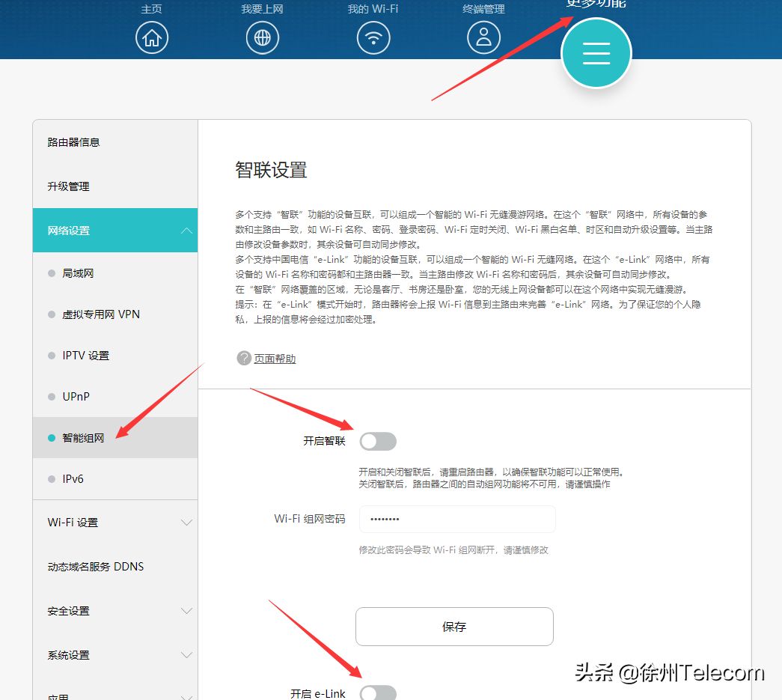Open the 页面帮助 link
The height and width of the screenshot is (700, 782).
(275, 359)
